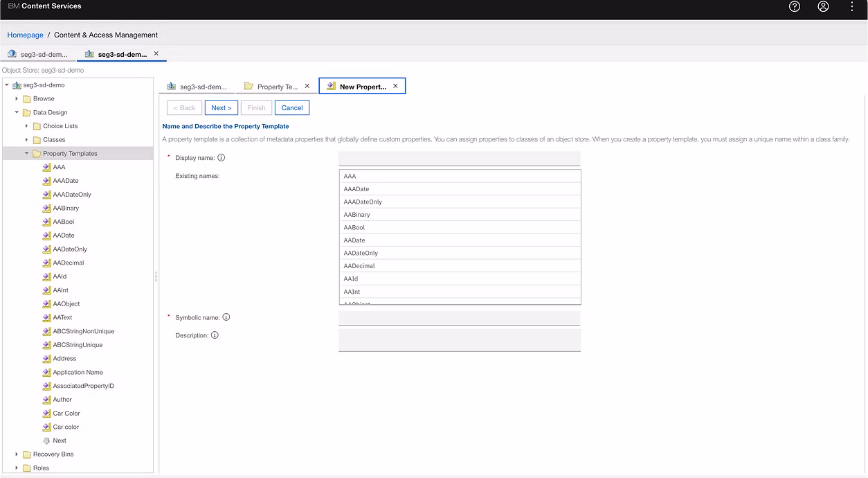Select ABCStringUnique in the tree
Screen dimensions: 868x478
pos(78,345)
